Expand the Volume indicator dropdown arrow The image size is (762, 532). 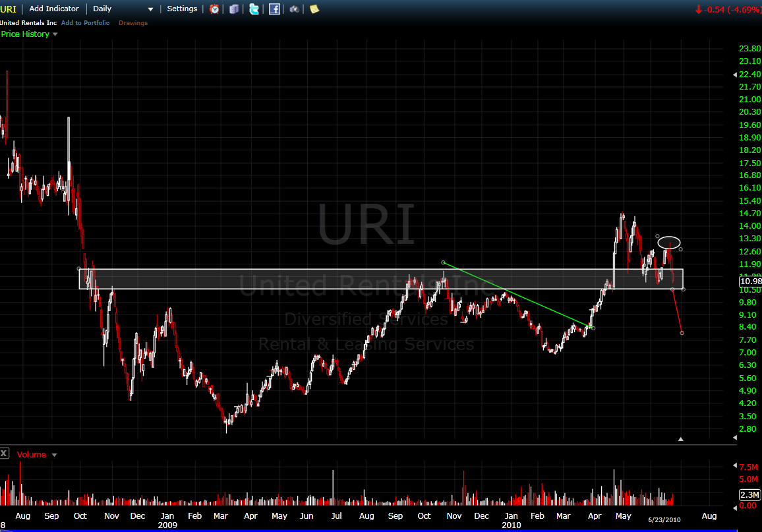(x=55, y=455)
